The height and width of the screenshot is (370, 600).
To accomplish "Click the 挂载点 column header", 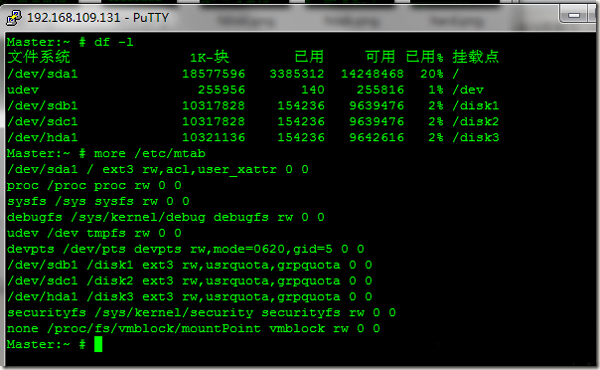I will [x=476, y=57].
